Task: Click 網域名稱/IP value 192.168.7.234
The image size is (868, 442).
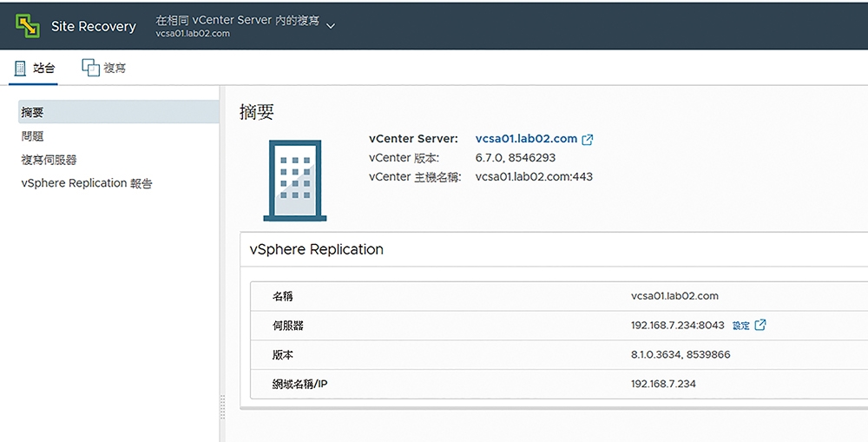Action: (x=663, y=384)
